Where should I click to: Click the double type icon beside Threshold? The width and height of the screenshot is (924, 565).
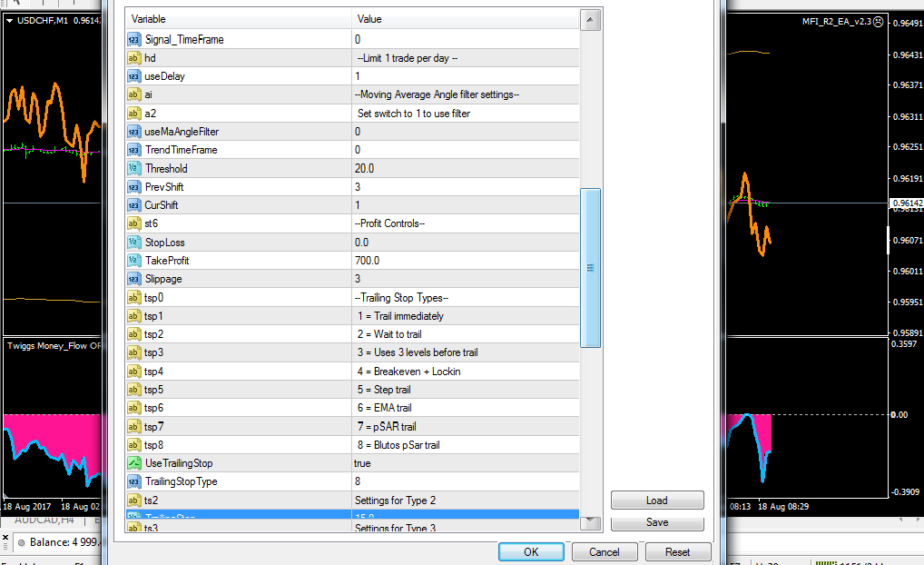click(133, 168)
